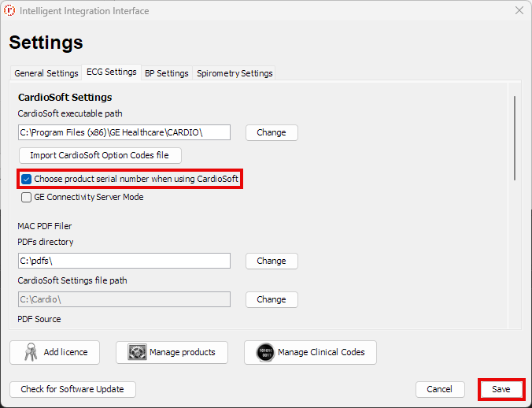This screenshot has height=408, width=532.
Task: Click the app logo in title bar
Action: pos(10,11)
